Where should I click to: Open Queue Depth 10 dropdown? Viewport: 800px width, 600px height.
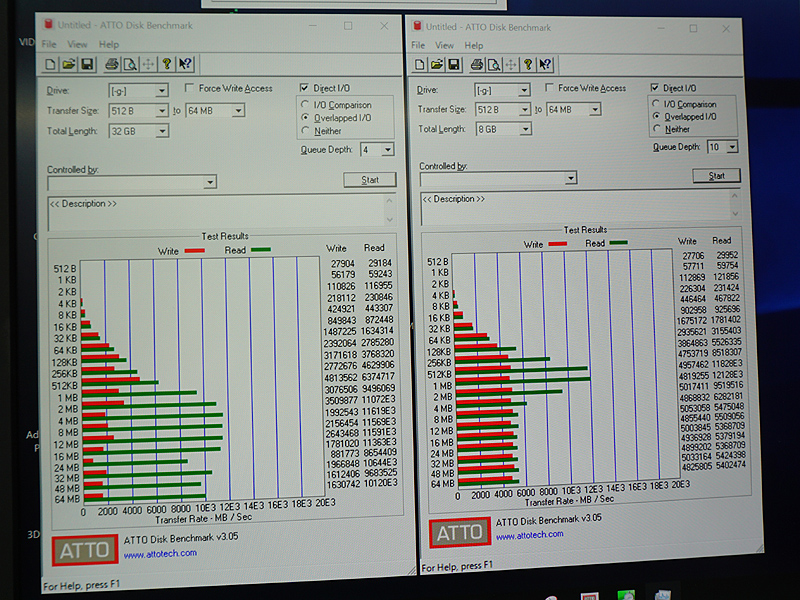[x=732, y=147]
